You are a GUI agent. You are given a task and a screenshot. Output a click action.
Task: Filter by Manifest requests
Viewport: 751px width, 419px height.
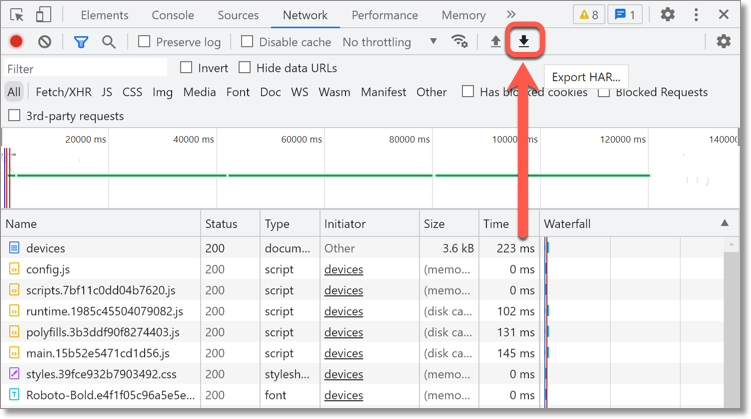tap(384, 92)
